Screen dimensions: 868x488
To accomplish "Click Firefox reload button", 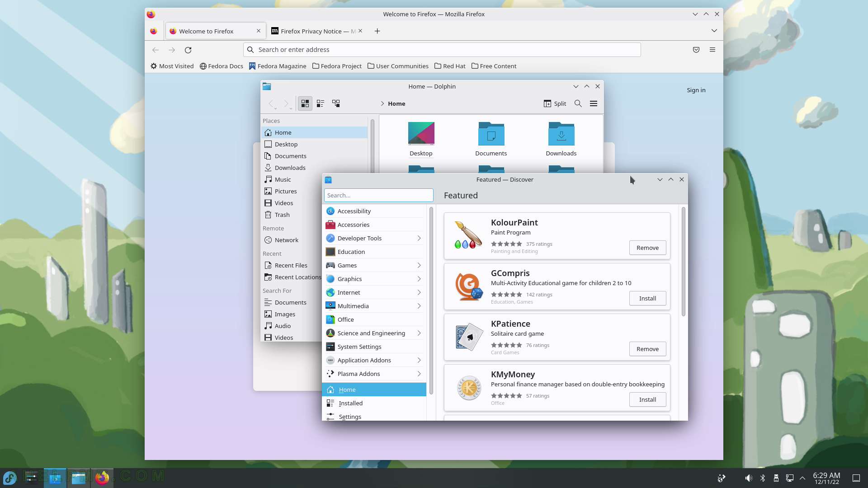I will point(188,50).
